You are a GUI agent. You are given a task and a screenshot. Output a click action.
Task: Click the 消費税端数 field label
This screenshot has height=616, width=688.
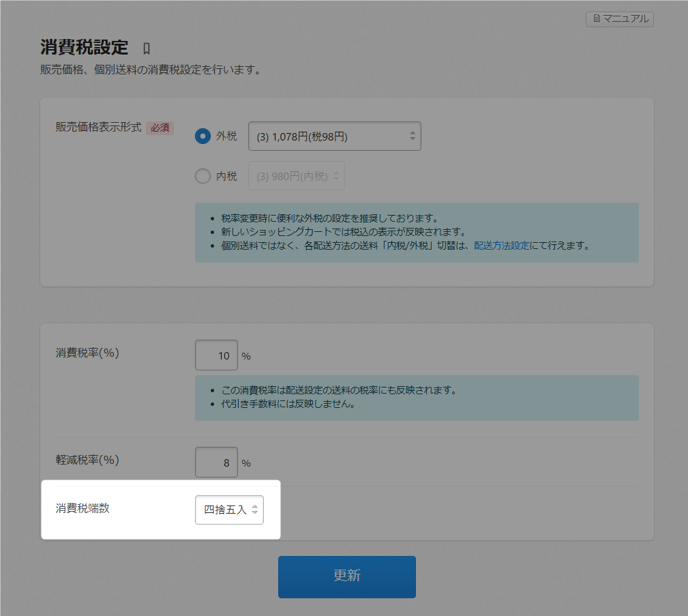pyautogui.click(x=82, y=508)
